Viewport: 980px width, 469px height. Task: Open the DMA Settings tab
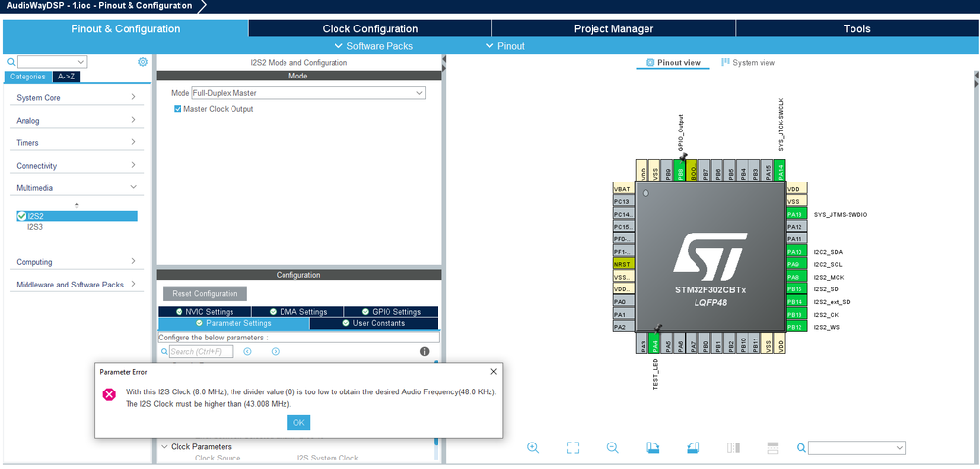pos(297,311)
